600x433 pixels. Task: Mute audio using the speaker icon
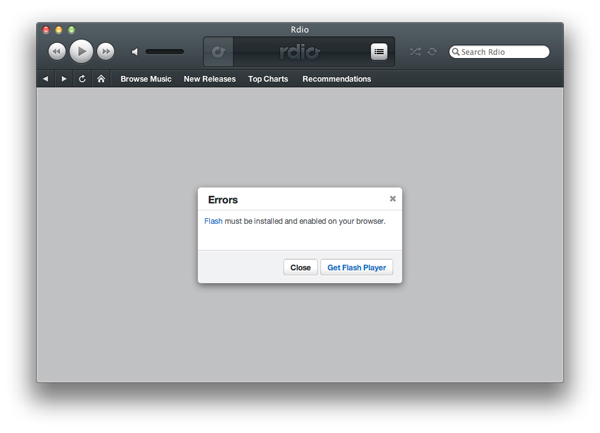click(135, 52)
